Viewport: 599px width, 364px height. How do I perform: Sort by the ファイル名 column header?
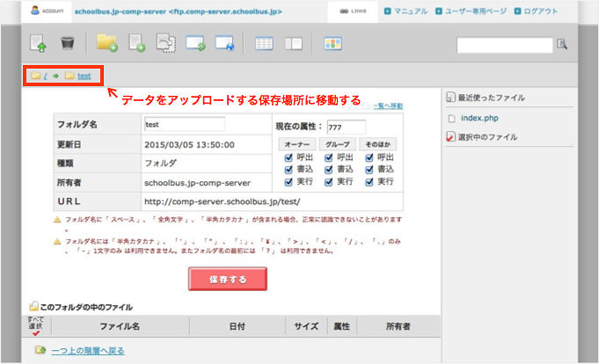[120, 326]
